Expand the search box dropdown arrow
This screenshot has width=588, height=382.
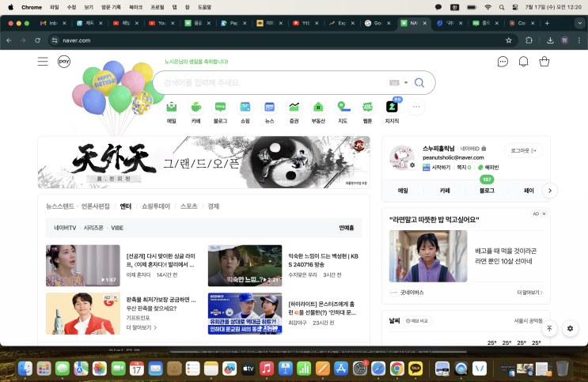pos(406,82)
